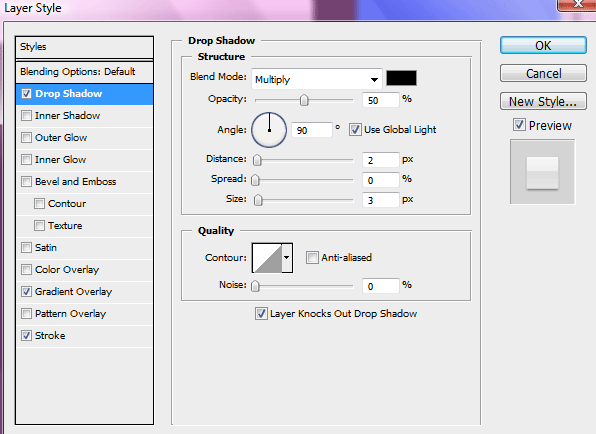Click the style preview thumbnail
This screenshot has height=434, width=596.
(542, 172)
